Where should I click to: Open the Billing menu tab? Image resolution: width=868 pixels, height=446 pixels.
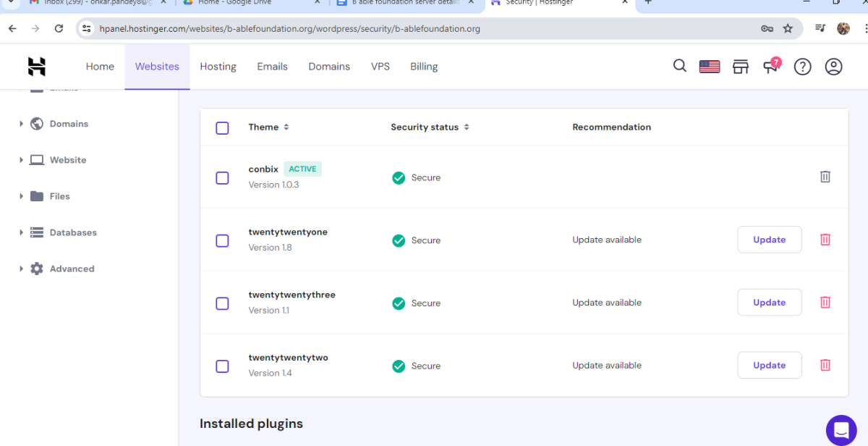424,67
